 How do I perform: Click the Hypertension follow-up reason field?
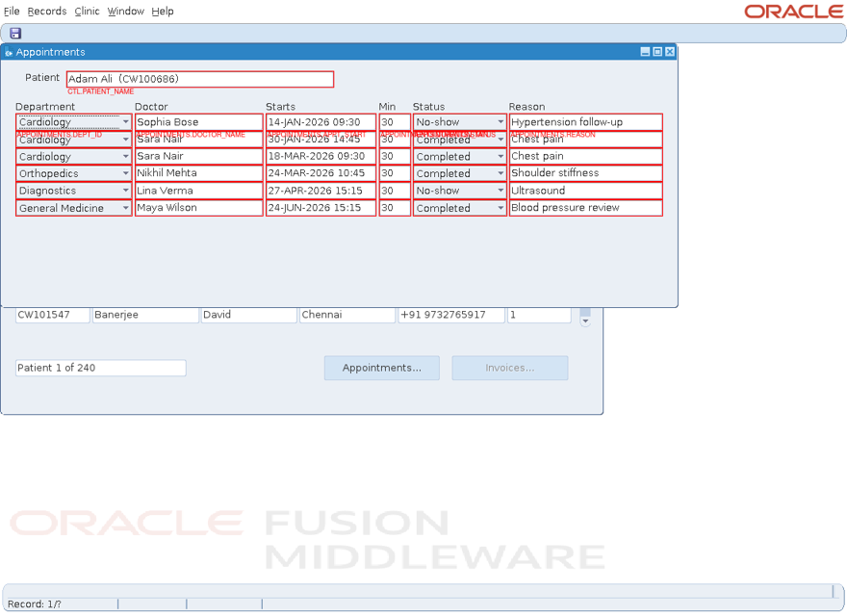pyautogui.click(x=585, y=122)
